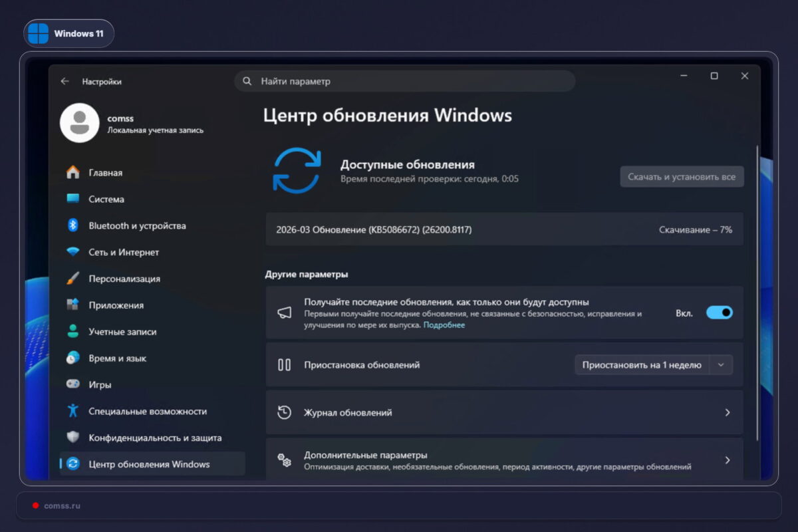Select the Конфиденциальность и защита shield icon
Viewport: 798px width, 532px height.
pos(72,438)
